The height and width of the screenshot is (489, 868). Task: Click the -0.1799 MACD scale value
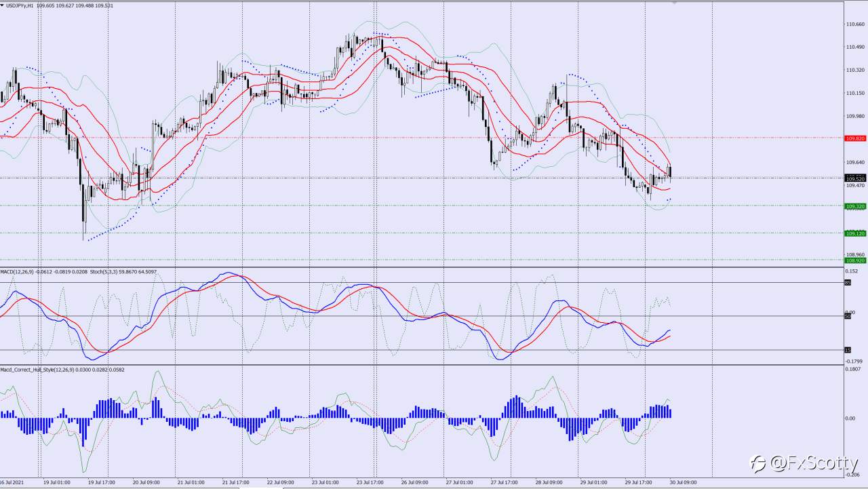point(854,361)
